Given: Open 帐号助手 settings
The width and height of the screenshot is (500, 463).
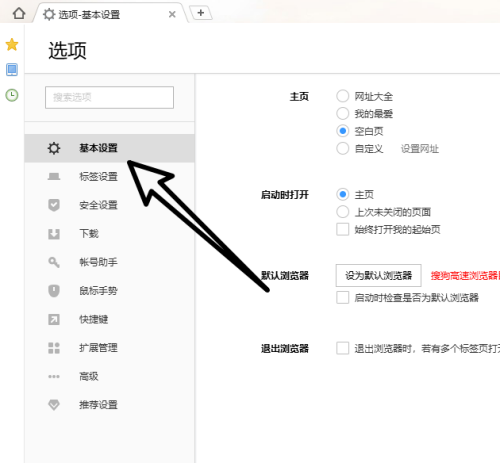Looking at the screenshot, I should 110,262.
